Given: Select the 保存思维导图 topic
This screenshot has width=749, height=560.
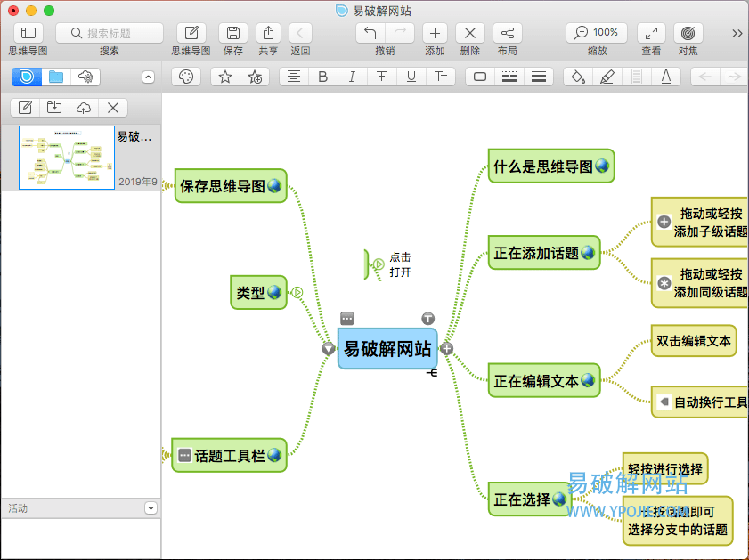Looking at the screenshot, I should point(231,186).
